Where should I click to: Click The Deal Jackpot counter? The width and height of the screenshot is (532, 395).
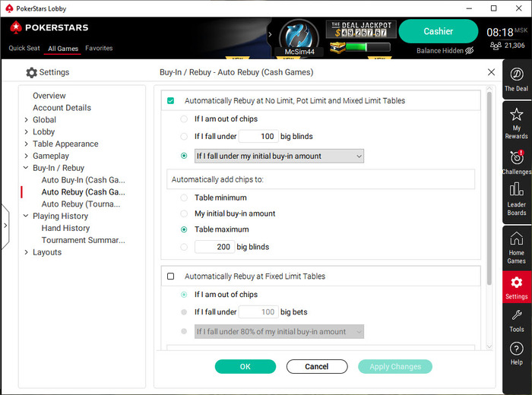coord(361,29)
